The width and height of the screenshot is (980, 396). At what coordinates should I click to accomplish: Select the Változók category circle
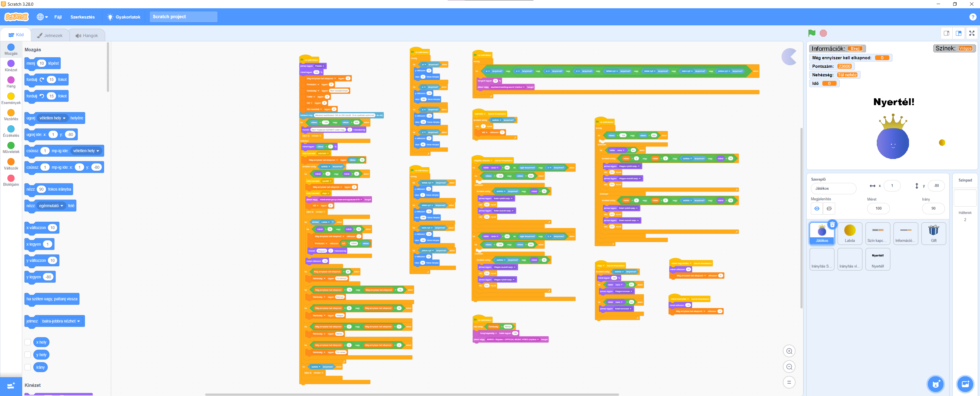(x=11, y=162)
